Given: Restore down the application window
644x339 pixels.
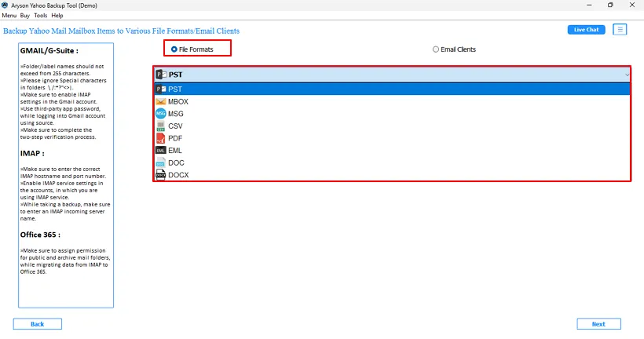Looking at the screenshot, I should (610, 5).
